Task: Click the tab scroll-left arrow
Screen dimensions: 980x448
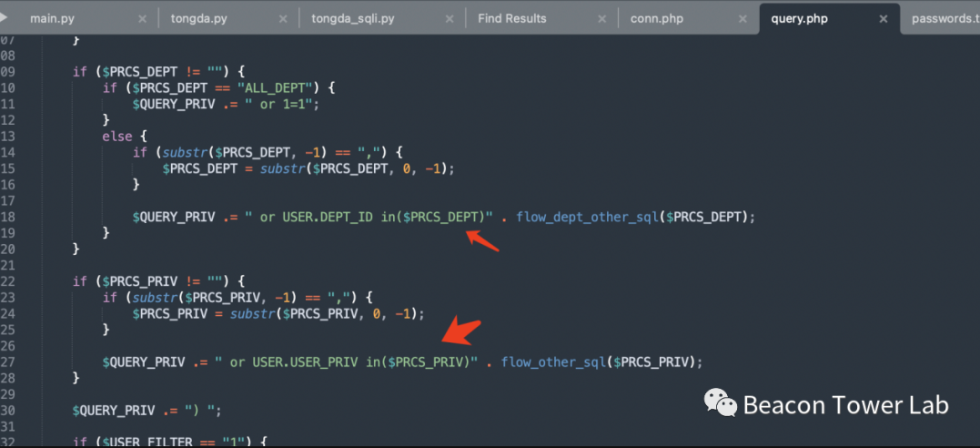Action: coord(4,18)
